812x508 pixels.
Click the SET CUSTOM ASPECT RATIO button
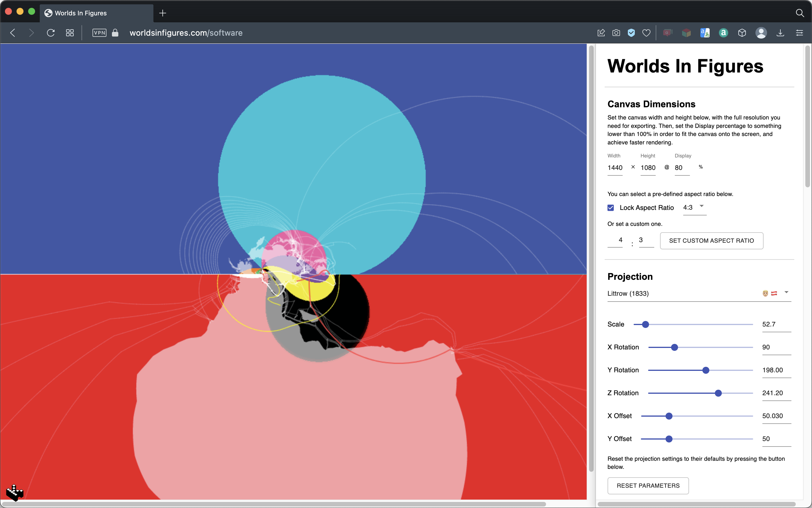(x=712, y=241)
